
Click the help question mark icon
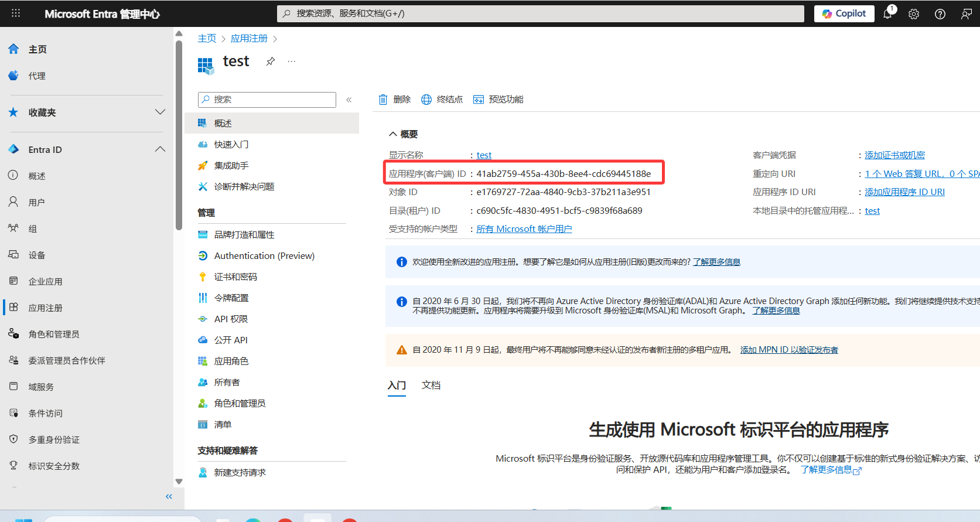point(940,14)
